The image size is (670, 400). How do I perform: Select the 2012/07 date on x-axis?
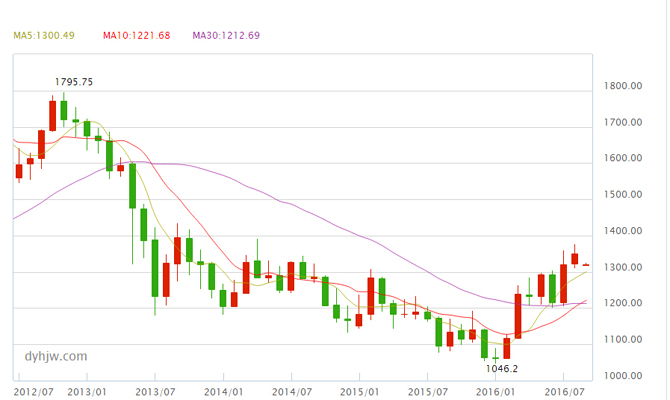click(x=34, y=392)
